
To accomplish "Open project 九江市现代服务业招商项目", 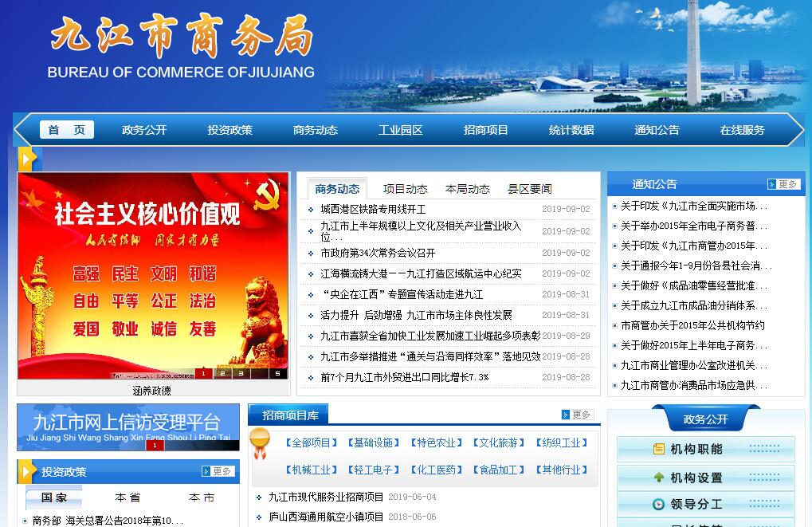I will click(x=326, y=497).
